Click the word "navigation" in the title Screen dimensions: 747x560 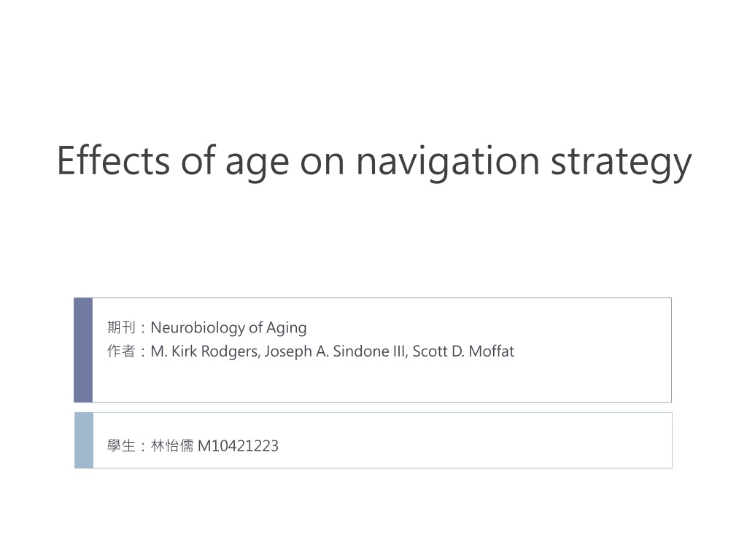coord(448,161)
